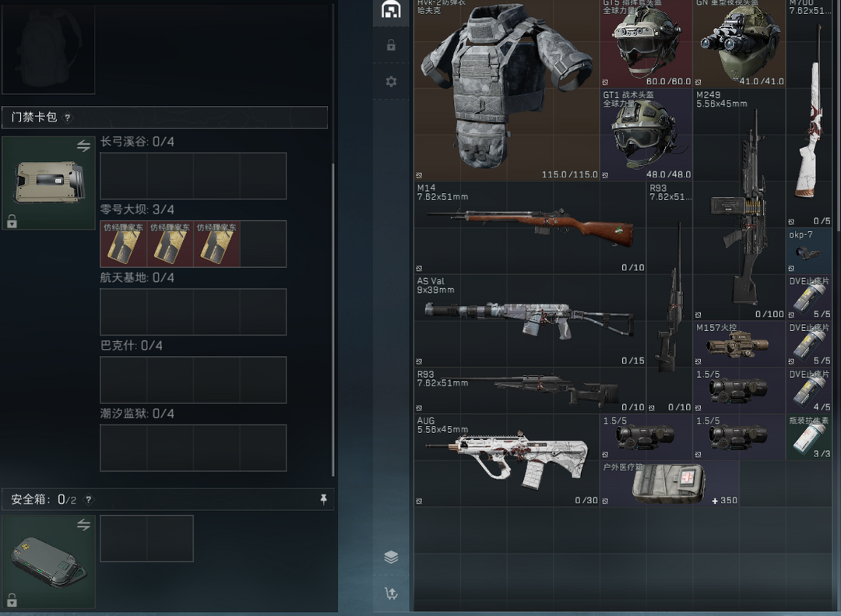Click the 0/30 ammo count on the AUG
The width and height of the screenshot is (841, 616).
tap(586, 500)
